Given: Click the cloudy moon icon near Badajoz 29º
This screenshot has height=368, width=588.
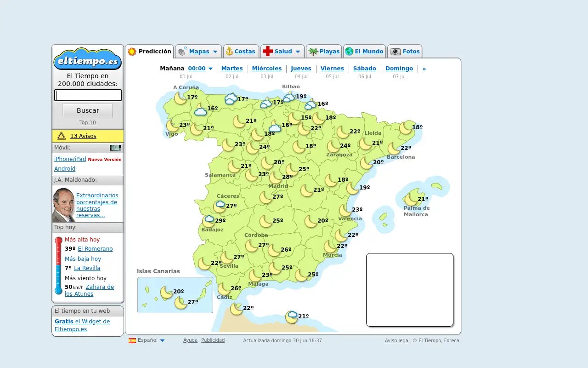Looking at the screenshot, I should point(209,221).
